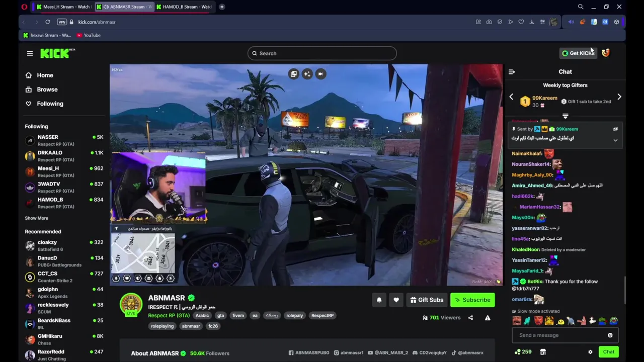Add page to bookmarks heart icon

521,22
